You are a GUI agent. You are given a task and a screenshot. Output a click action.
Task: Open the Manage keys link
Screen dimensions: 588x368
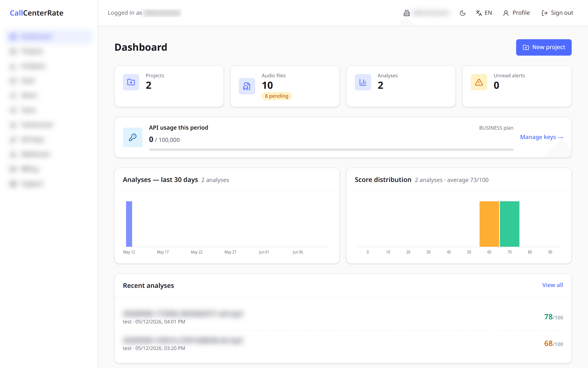(x=541, y=137)
